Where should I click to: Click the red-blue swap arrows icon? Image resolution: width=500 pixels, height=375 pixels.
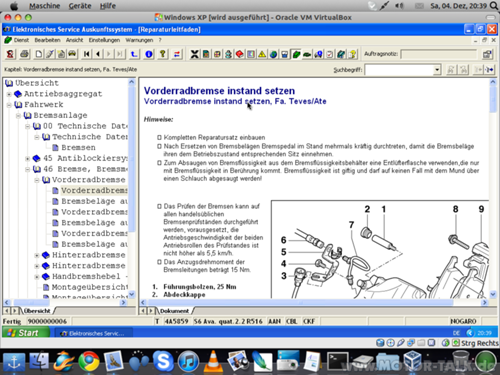tap(177, 54)
